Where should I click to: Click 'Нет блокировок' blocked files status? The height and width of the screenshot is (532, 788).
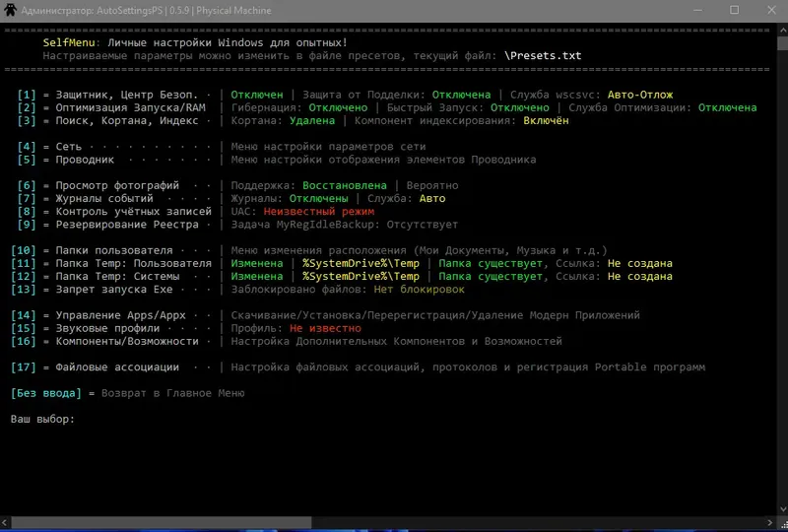(420, 289)
